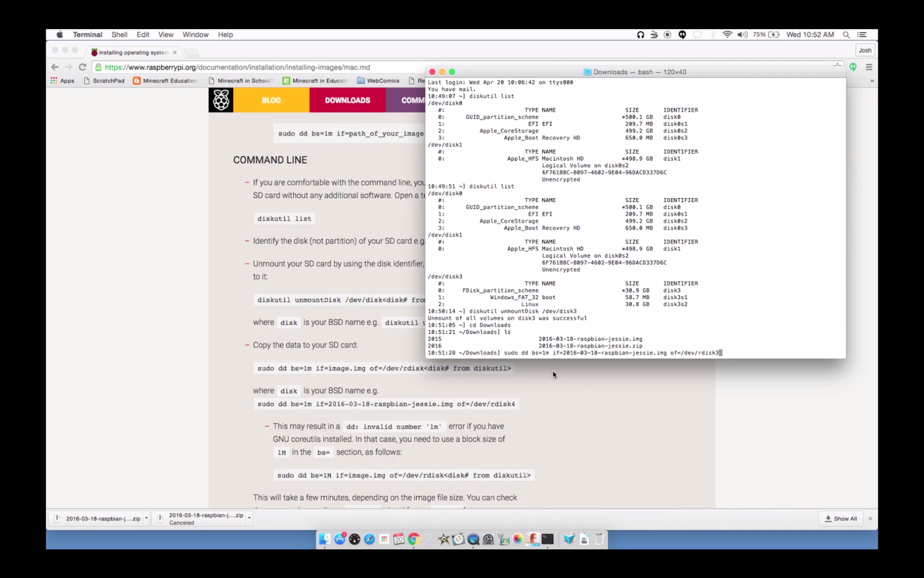Click Chrome's Hangouts extension icon
The image size is (924, 578).
click(x=853, y=67)
